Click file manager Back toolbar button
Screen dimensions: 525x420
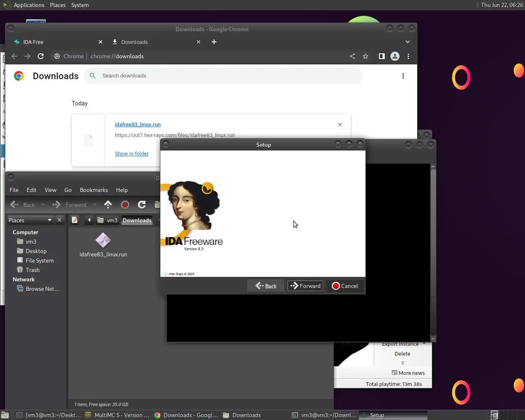23,205
